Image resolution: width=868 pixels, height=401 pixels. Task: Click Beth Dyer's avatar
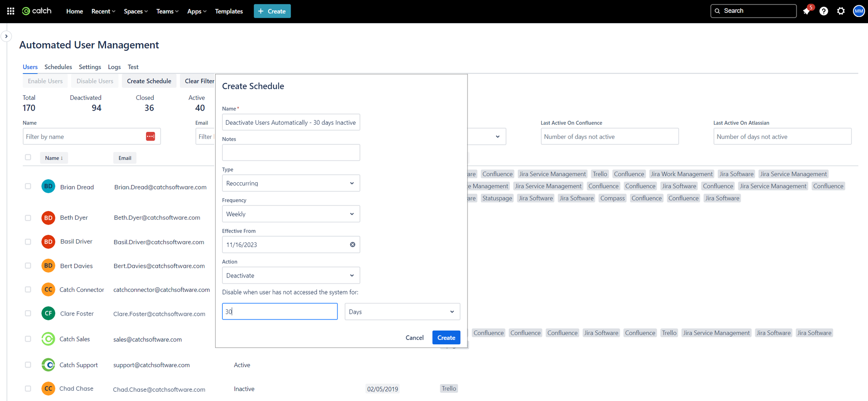48,217
